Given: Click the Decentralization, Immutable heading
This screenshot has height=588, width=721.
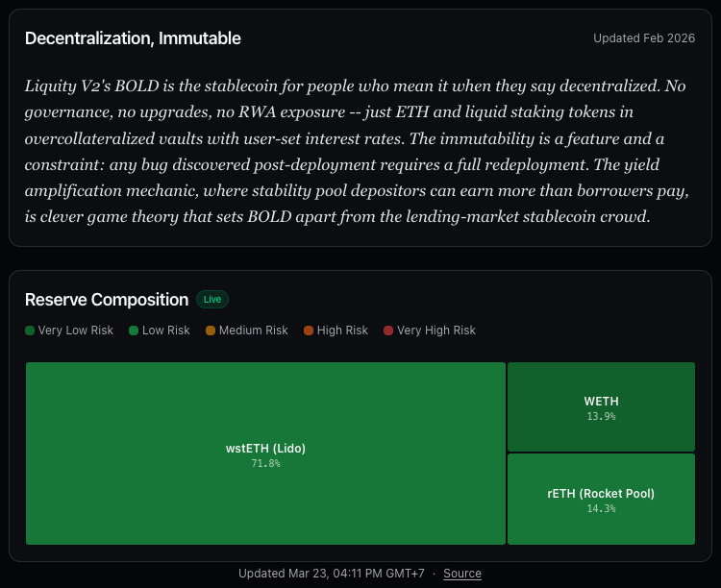Looking at the screenshot, I should (x=133, y=38).
